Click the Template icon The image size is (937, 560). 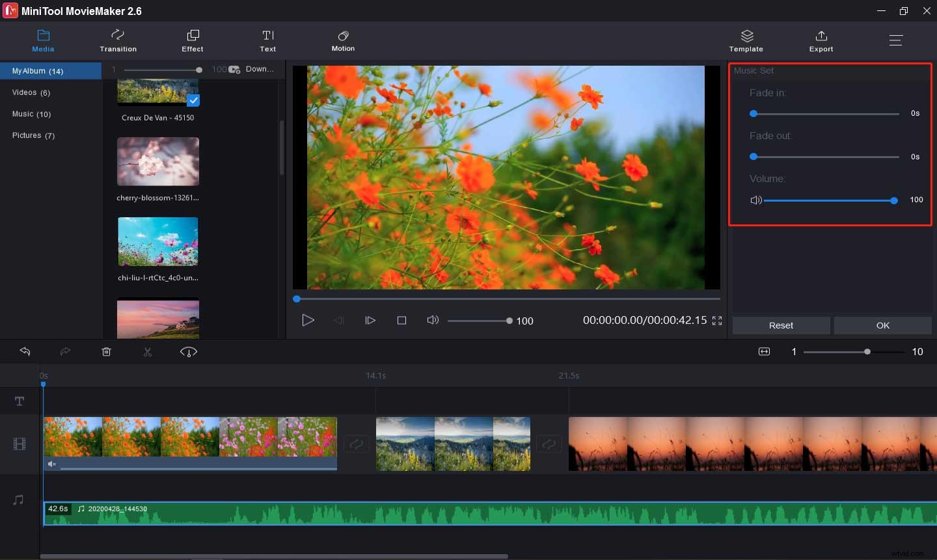click(x=746, y=40)
